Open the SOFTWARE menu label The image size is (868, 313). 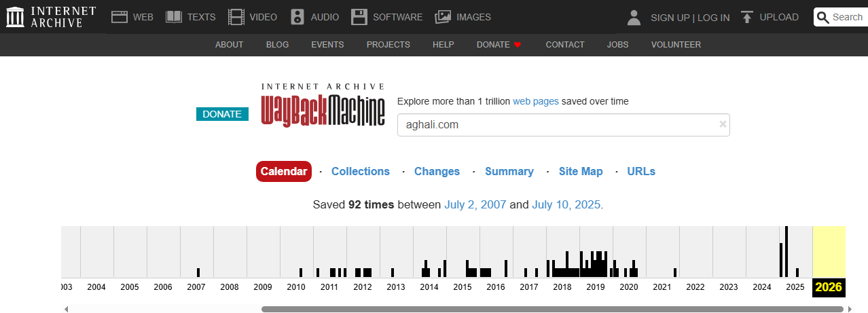click(x=397, y=17)
